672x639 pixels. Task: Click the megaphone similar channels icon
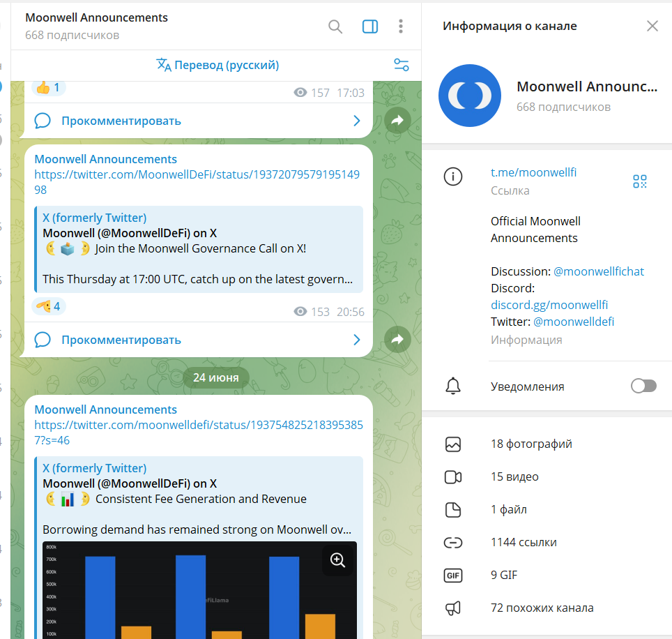pos(453,608)
